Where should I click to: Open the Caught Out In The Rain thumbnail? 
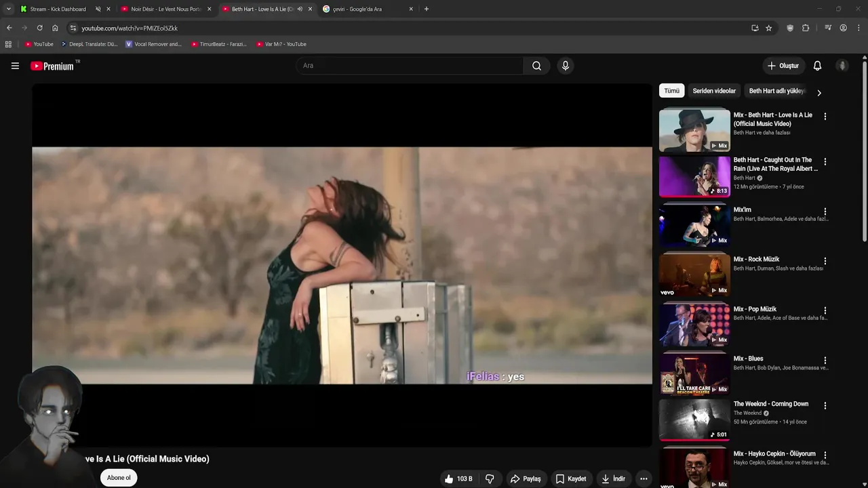694,176
